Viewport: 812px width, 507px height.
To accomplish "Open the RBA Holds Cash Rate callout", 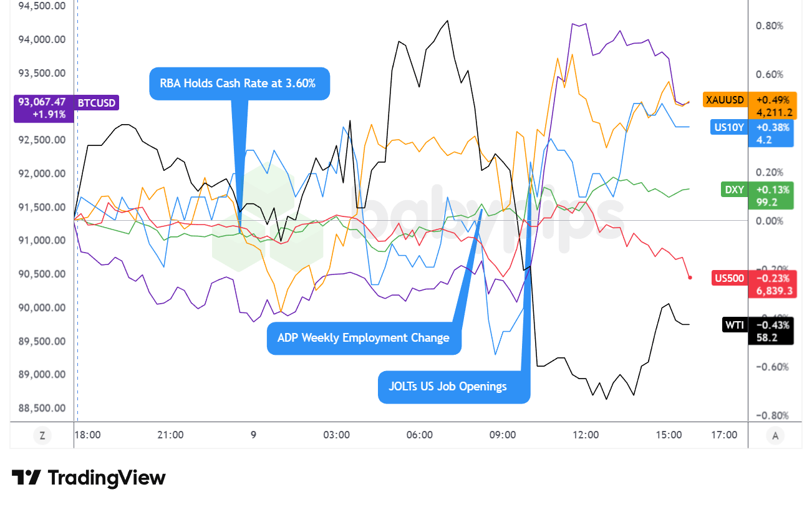I will pyautogui.click(x=239, y=84).
